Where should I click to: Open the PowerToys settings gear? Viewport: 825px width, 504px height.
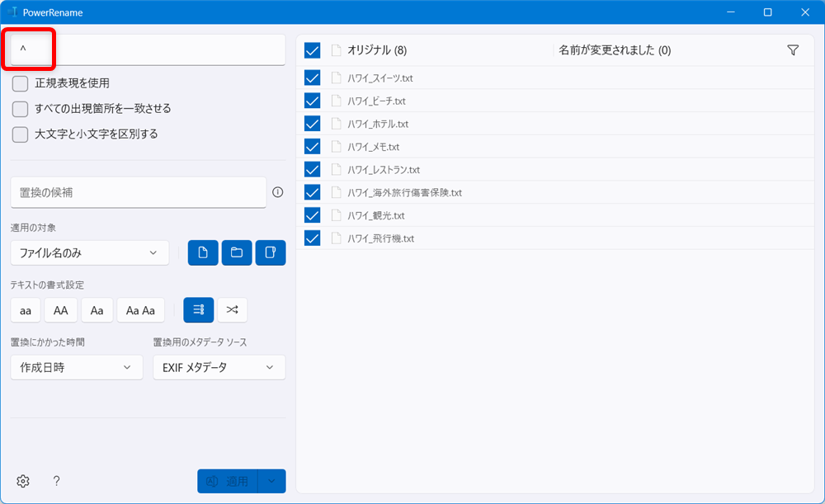(22, 481)
